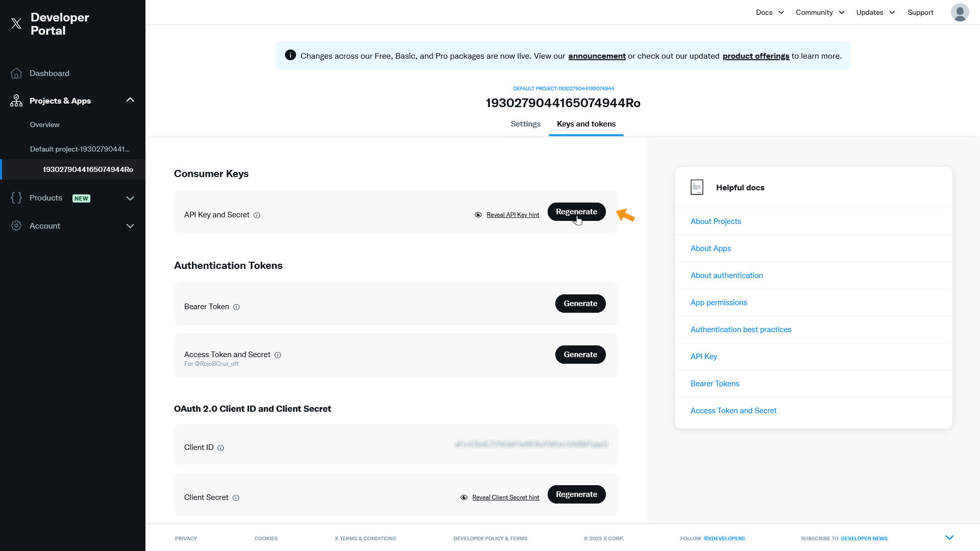Select Default project item in sidebar

(x=80, y=149)
